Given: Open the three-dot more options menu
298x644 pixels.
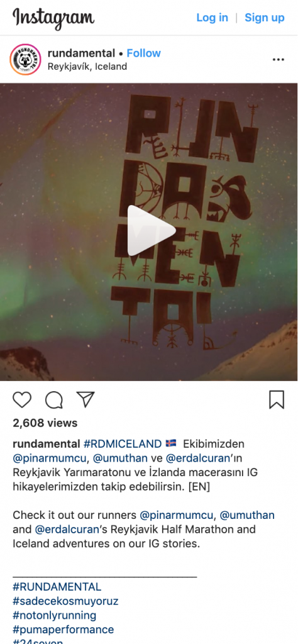Looking at the screenshot, I should tap(279, 60).
